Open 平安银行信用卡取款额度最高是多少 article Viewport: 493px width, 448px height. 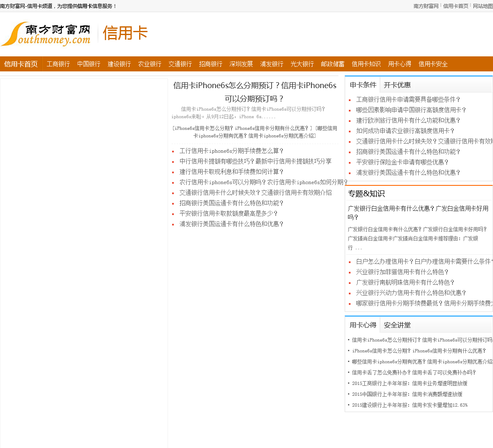pyautogui.click(x=229, y=213)
